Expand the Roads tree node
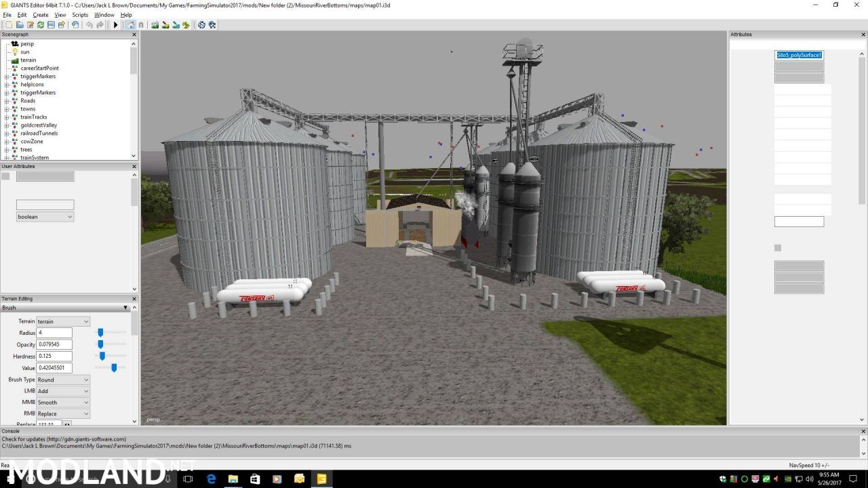Screen dimensions: 868x488 pyautogui.click(x=7, y=101)
